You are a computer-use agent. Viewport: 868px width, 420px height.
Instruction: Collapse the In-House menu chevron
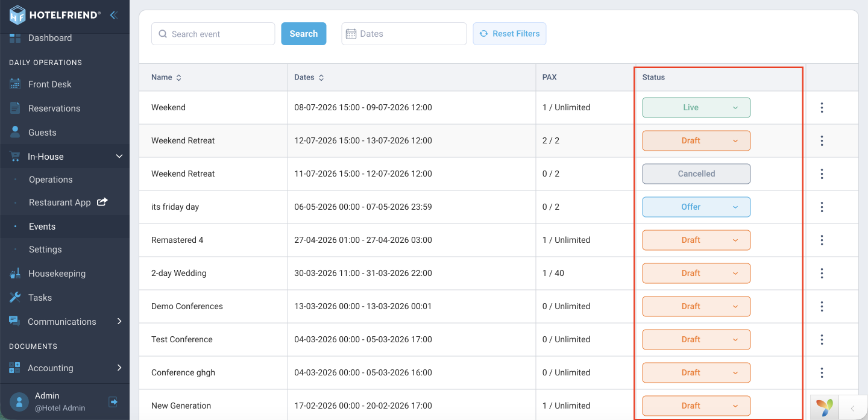[x=119, y=157]
